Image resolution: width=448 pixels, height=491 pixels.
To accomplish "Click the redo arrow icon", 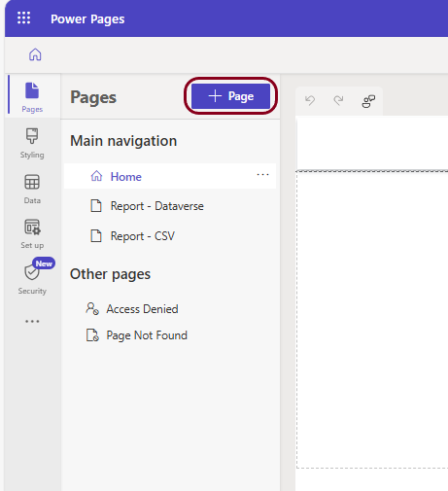I will tap(338, 100).
